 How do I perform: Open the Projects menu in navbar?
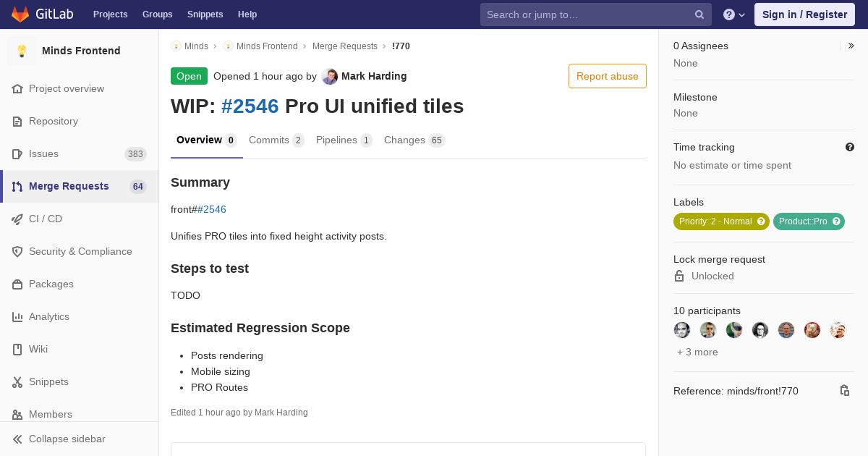(x=110, y=14)
